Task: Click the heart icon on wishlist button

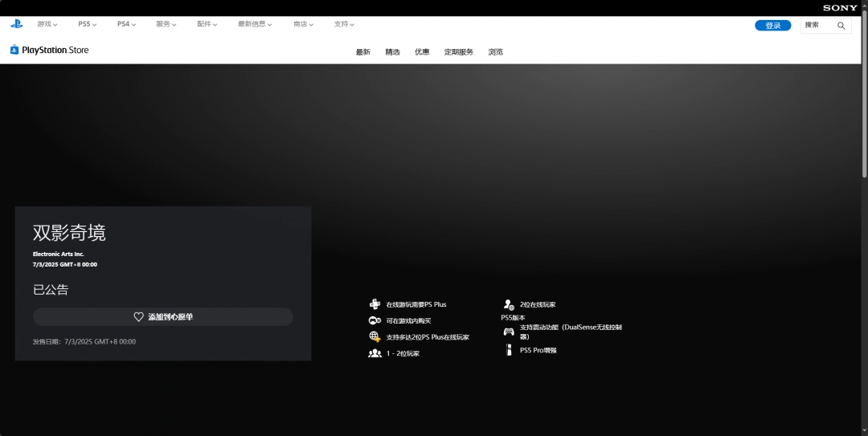Action: tap(138, 317)
